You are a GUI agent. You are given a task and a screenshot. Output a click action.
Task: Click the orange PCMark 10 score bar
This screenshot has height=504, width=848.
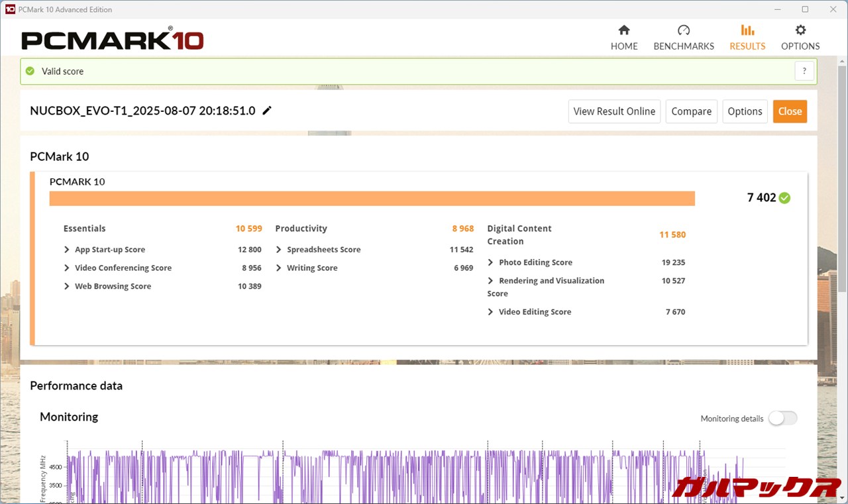pyautogui.click(x=372, y=199)
